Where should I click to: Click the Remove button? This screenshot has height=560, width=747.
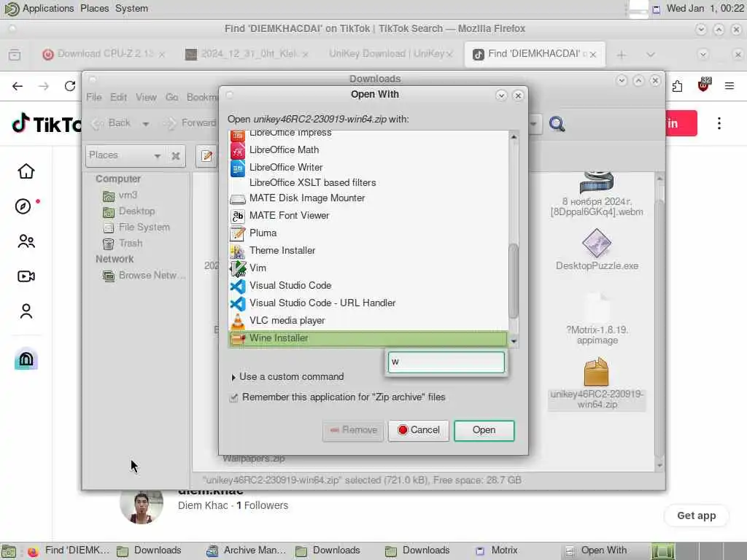[x=353, y=430]
